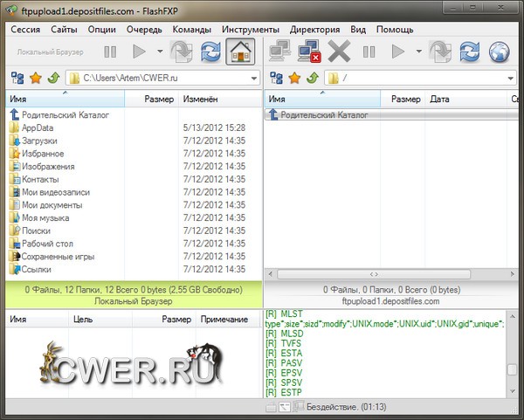Screen dimensions: 524x420
Task: Click the Abort X icon in remote toolbar
Action: pos(339,52)
